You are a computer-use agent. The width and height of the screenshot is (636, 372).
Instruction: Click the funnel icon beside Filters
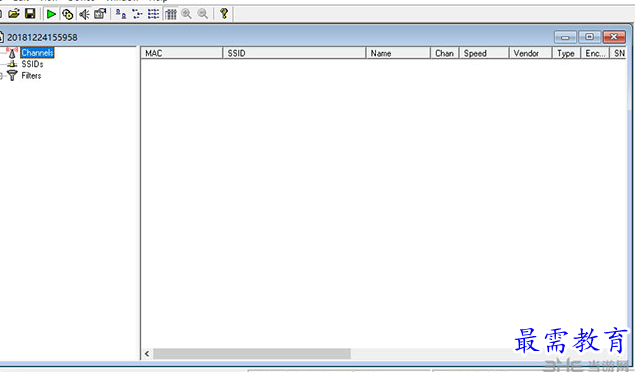tap(13, 75)
